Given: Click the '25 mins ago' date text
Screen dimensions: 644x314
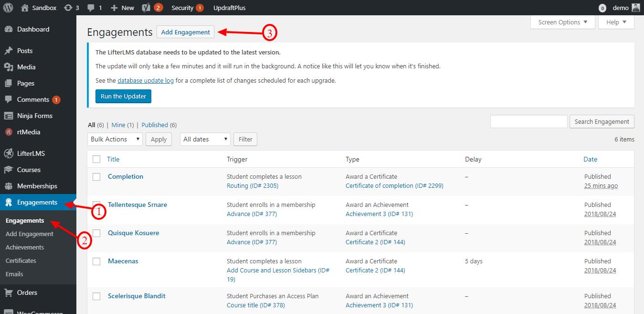Looking at the screenshot, I should [x=601, y=185].
